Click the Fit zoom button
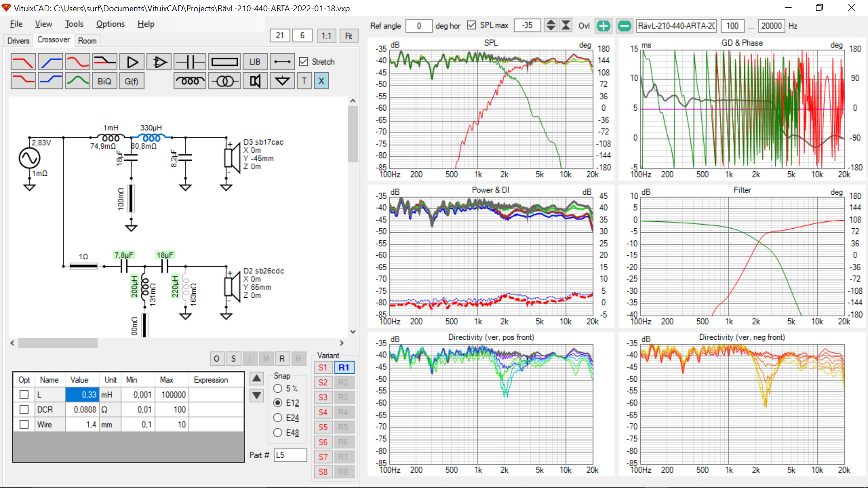 [x=349, y=36]
